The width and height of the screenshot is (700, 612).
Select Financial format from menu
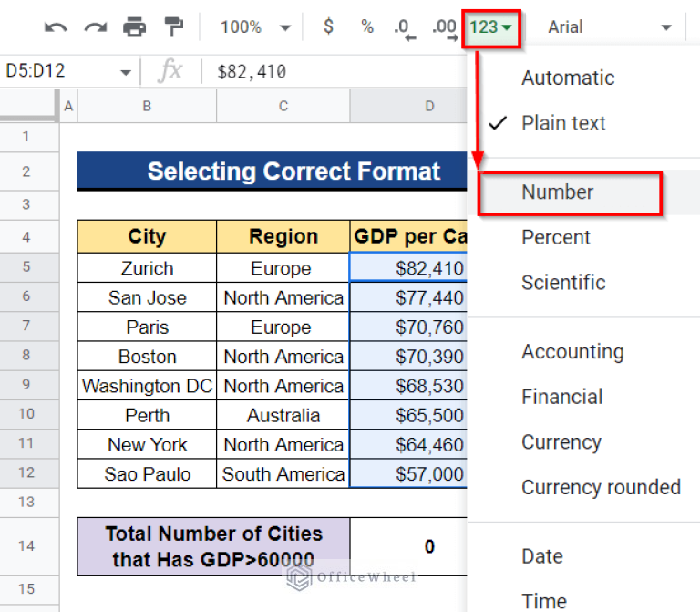click(584, 397)
